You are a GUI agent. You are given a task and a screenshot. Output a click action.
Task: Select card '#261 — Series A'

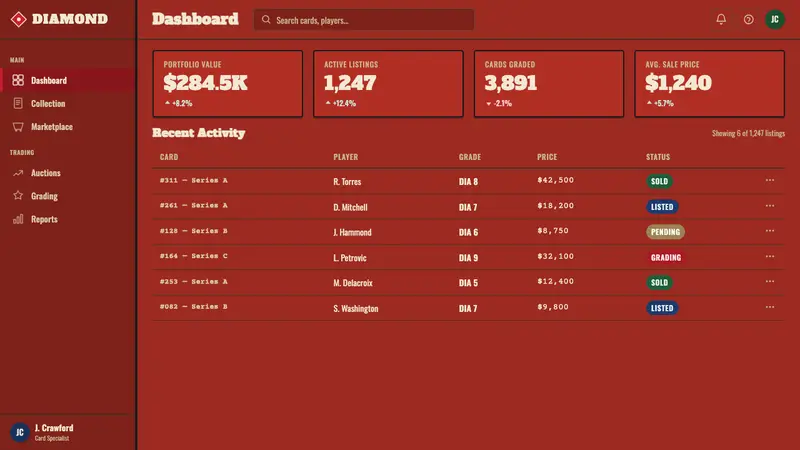(193, 205)
